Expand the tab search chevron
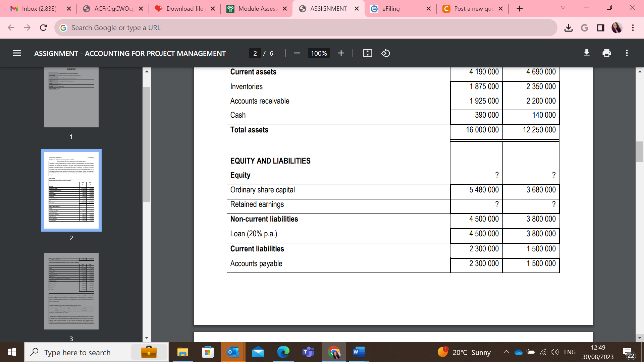This screenshot has height=362, width=644. coord(563,8)
